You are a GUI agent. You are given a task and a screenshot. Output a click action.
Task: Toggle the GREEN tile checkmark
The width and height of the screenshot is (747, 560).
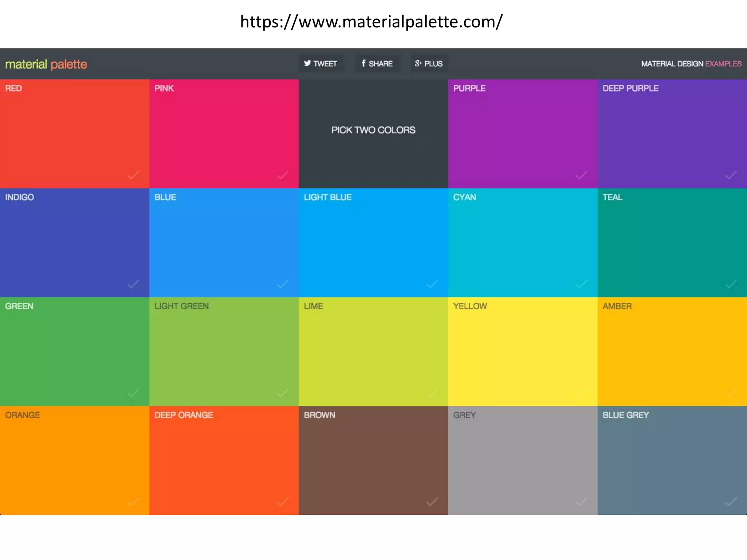[x=133, y=393]
